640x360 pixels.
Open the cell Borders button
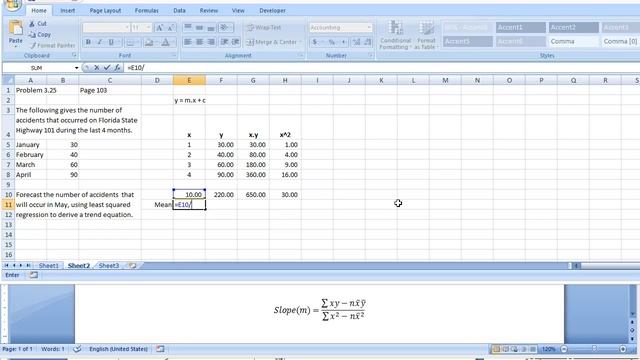point(130,42)
